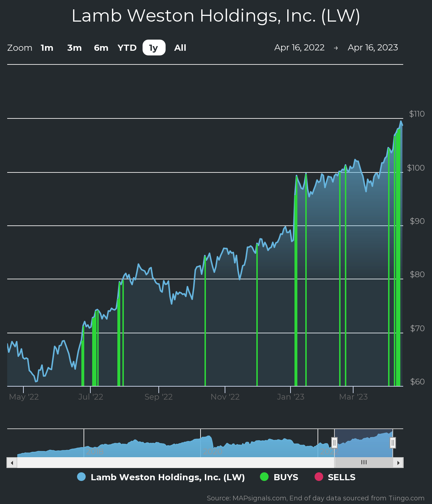The height and width of the screenshot is (504, 432).
Task: Grab the right navigator range handle
Action: click(393, 443)
